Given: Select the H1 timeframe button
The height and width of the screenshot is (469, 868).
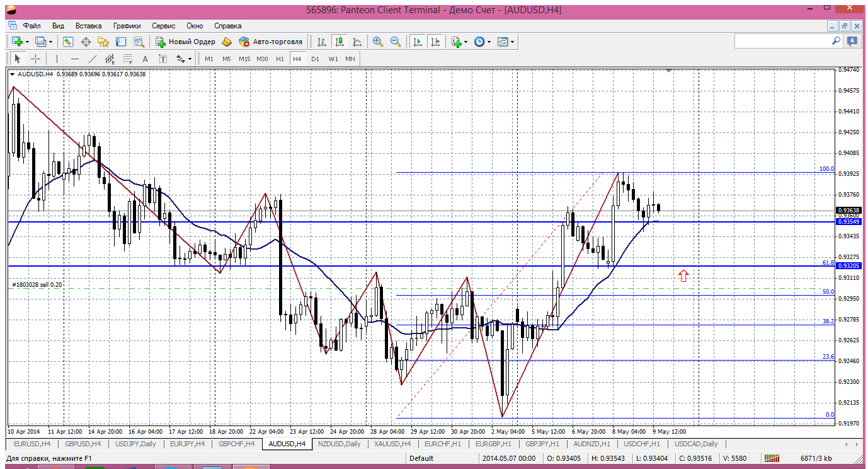Looking at the screenshot, I should pos(280,59).
